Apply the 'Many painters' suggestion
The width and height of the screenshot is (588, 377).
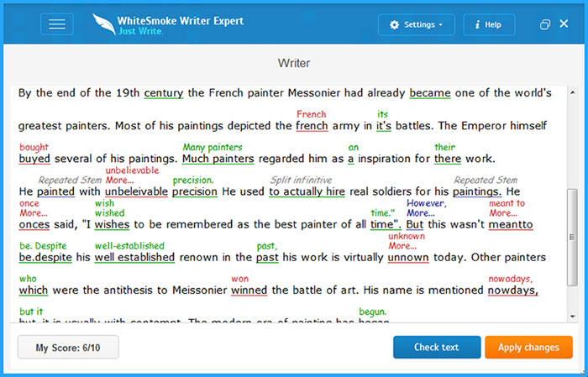tap(213, 147)
